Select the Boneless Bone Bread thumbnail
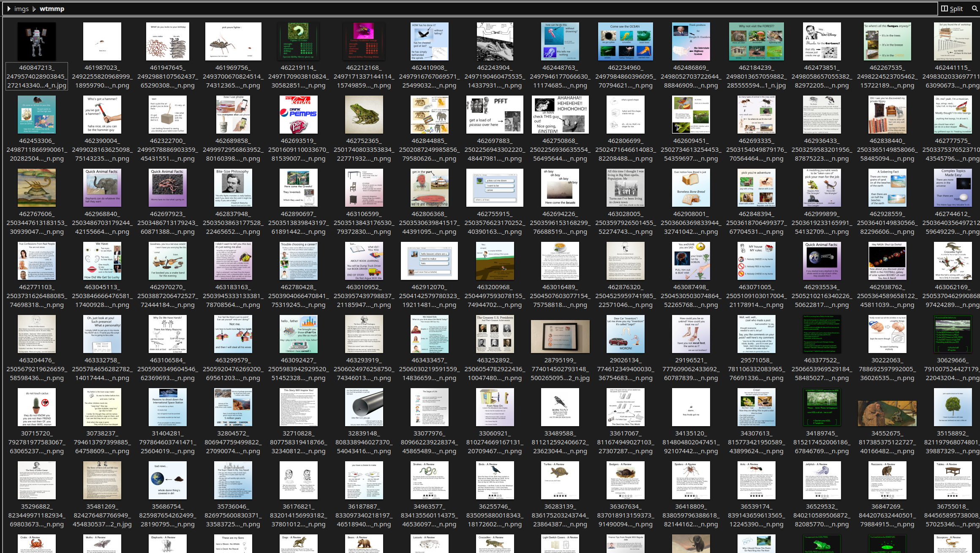 [x=691, y=188]
